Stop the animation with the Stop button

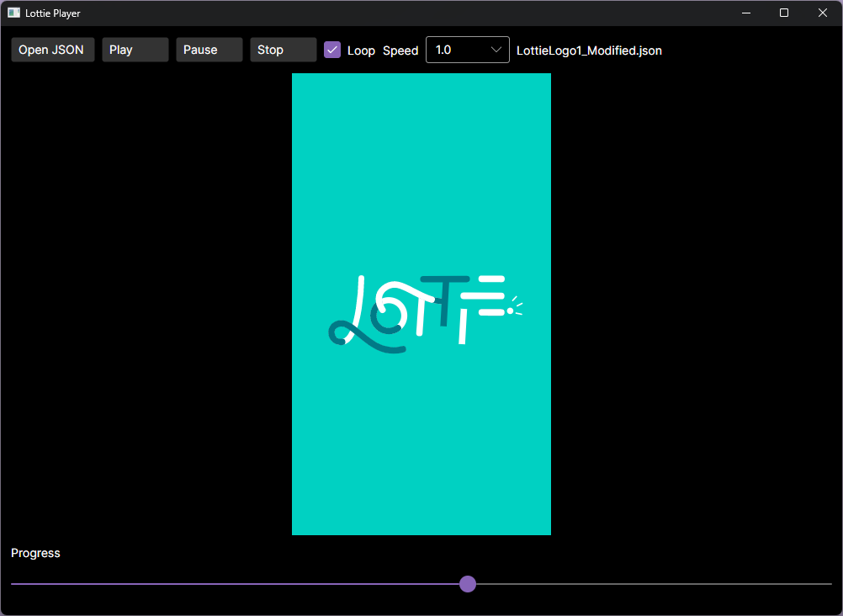coord(283,50)
